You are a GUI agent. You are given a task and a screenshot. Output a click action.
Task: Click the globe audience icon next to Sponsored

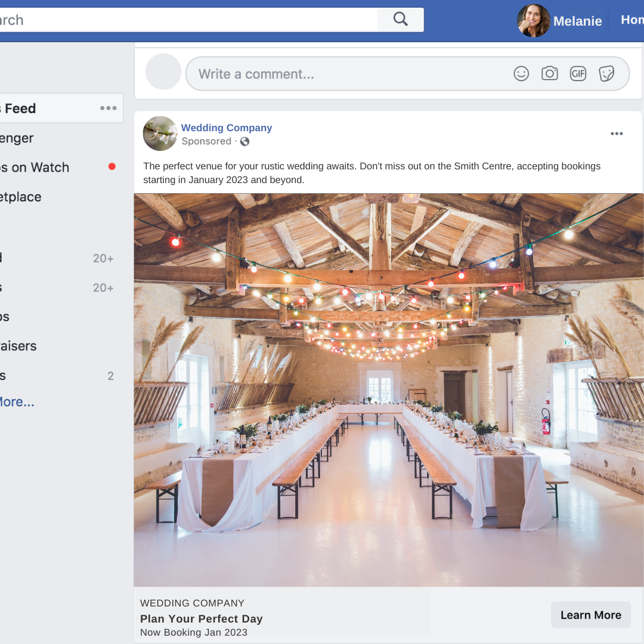pyautogui.click(x=244, y=141)
